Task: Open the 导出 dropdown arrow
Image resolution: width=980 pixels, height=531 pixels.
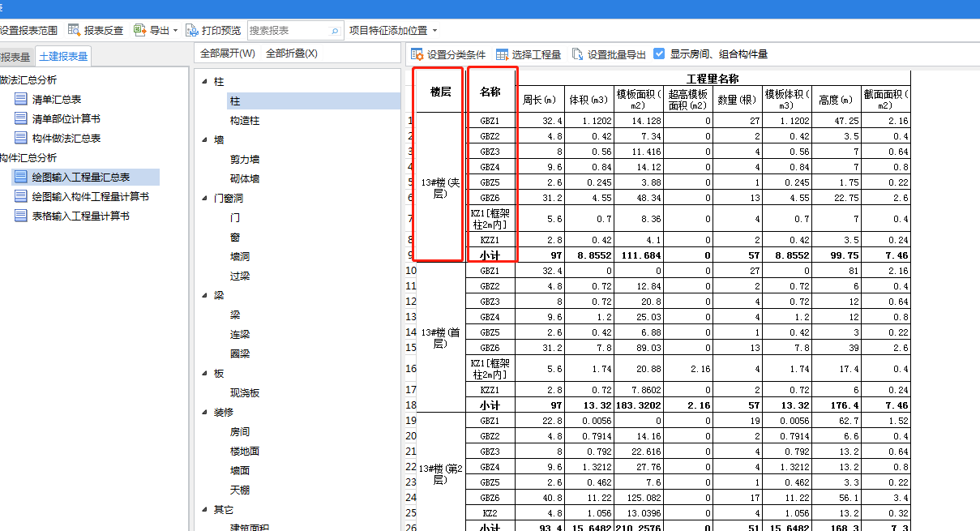Action: click(x=175, y=31)
